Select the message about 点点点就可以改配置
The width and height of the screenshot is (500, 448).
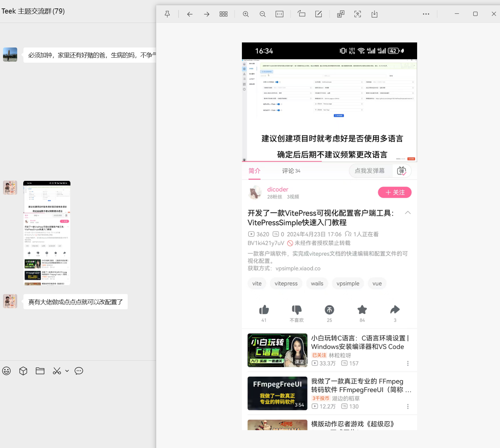(75, 302)
